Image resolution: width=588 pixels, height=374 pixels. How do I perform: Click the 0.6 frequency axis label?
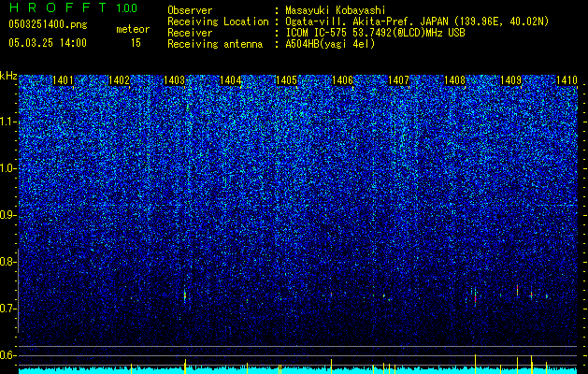click(x=7, y=355)
